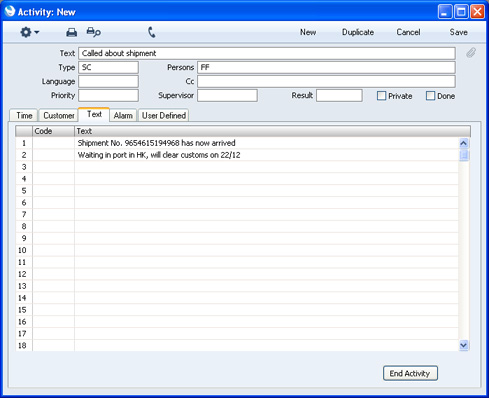Click Duplicate button
The image size is (489, 398).
coord(358,32)
